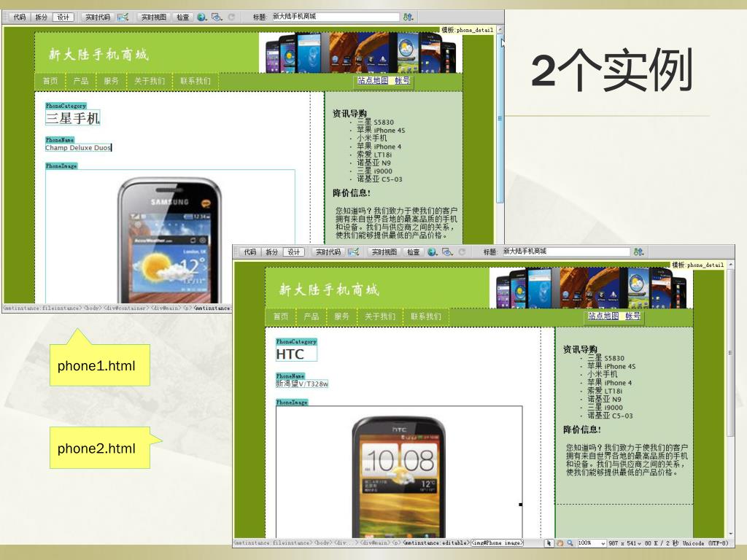747x560 pixels.
Task: Open visual aids eye icon in phone1 window
Action: coord(217,17)
